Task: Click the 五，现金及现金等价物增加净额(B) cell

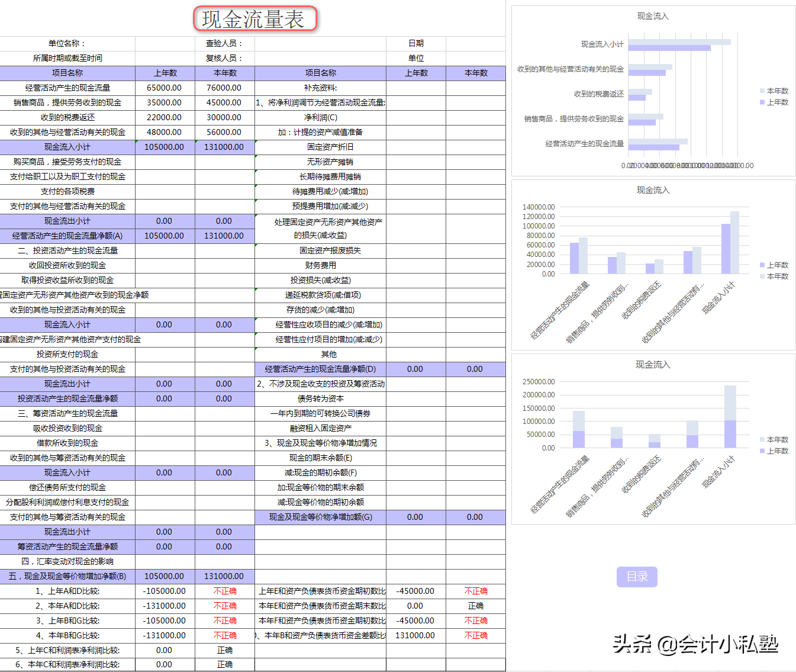Action: pos(67,576)
